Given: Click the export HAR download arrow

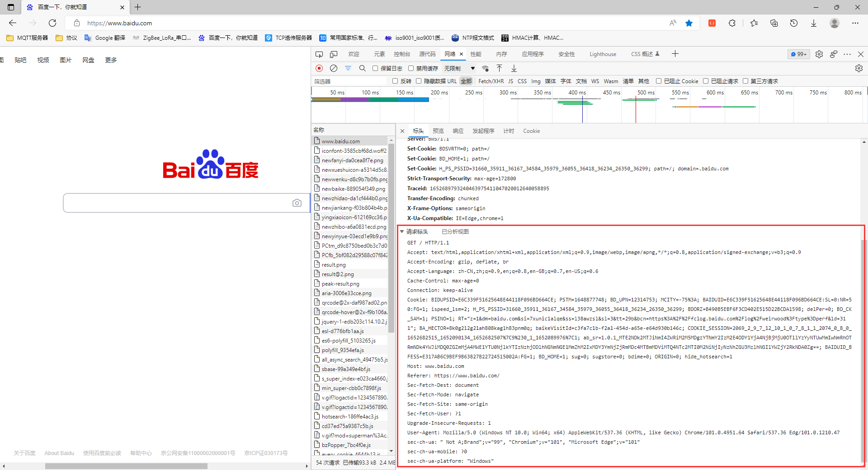Looking at the screenshot, I should (x=514, y=68).
